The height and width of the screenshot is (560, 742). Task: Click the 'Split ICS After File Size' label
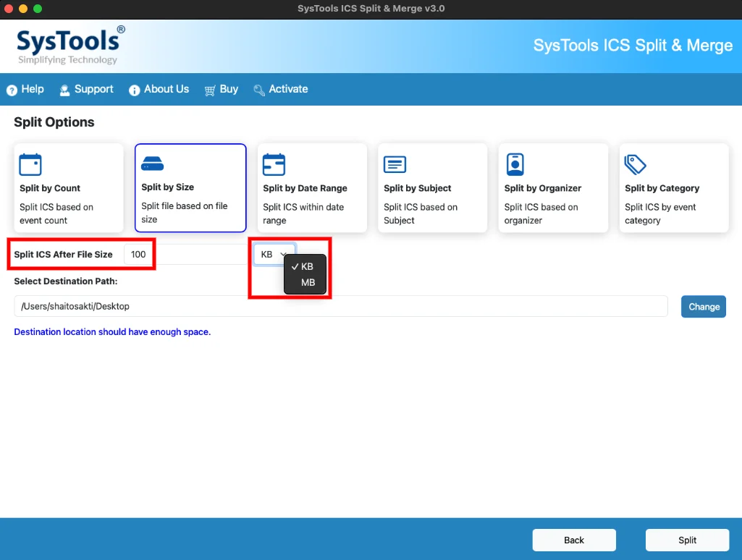click(64, 255)
